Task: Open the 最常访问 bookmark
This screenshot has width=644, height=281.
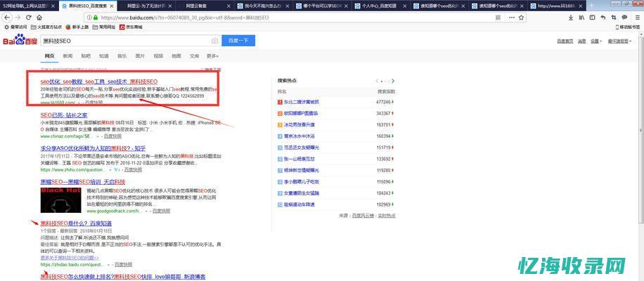Action: coord(15,27)
